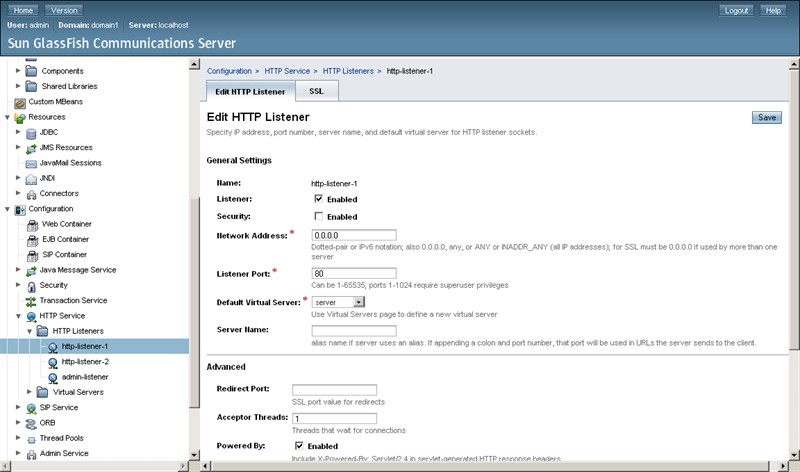Click the Components folder icon
This screenshot has width=800, height=472.
(31, 71)
